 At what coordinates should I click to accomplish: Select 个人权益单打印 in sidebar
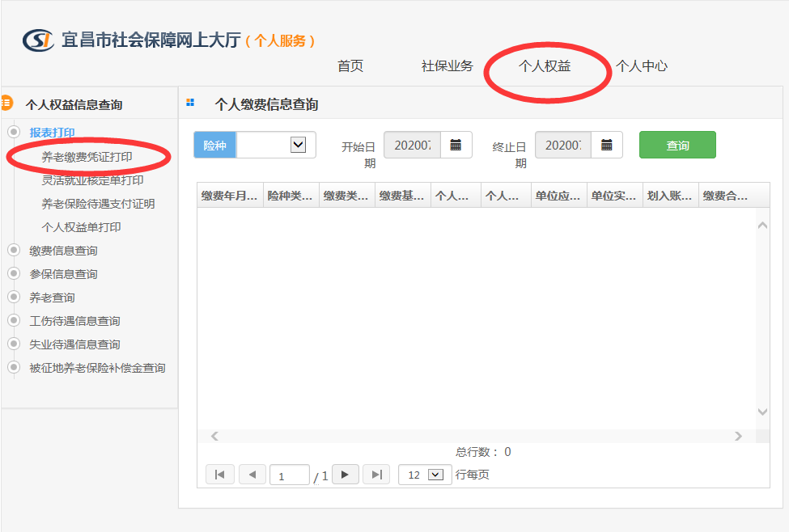(81, 227)
